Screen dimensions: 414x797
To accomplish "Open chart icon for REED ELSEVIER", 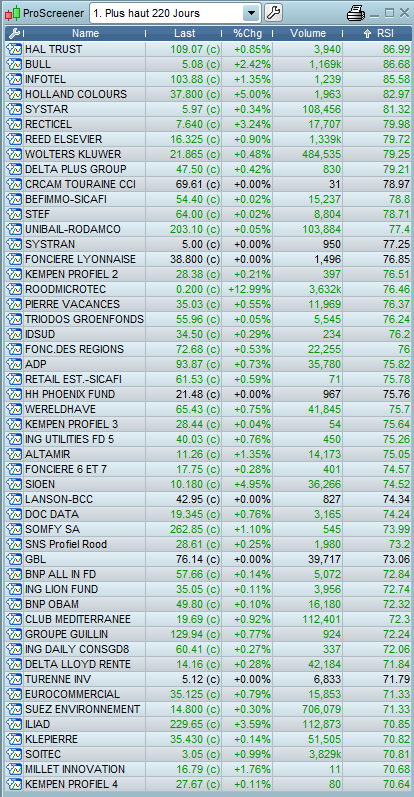I will click(x=13, y=139).
